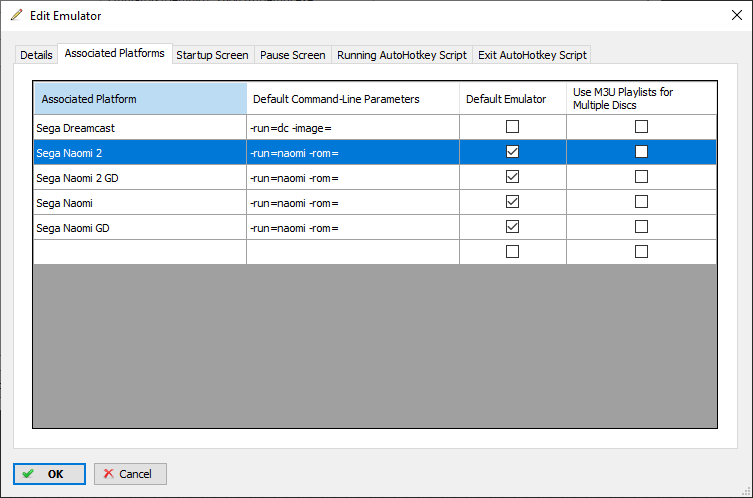753x498 pixels.
Task: Enable M3U Playlists for the Sega Naomi row
Action: [x=641, y=202]
